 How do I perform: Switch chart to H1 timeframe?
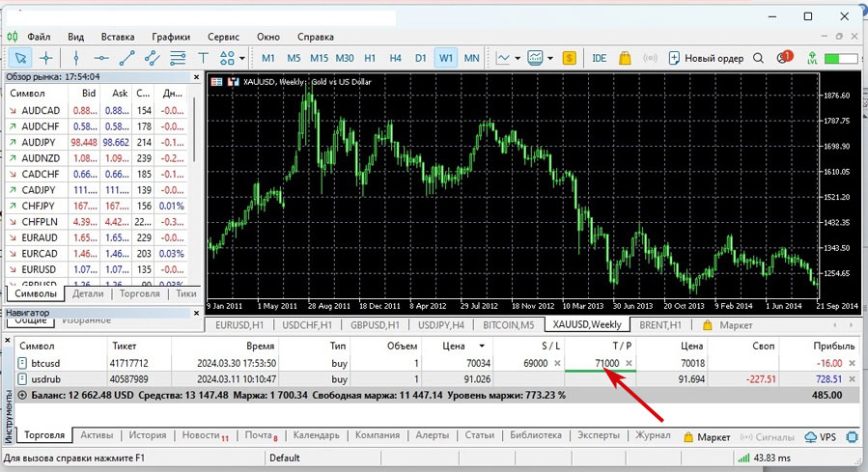click(370, 58)
